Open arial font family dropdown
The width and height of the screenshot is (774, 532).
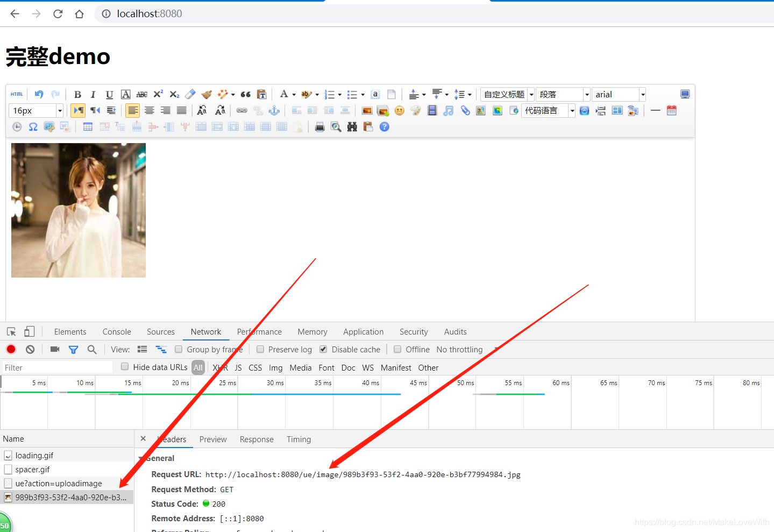coord(619,94)
